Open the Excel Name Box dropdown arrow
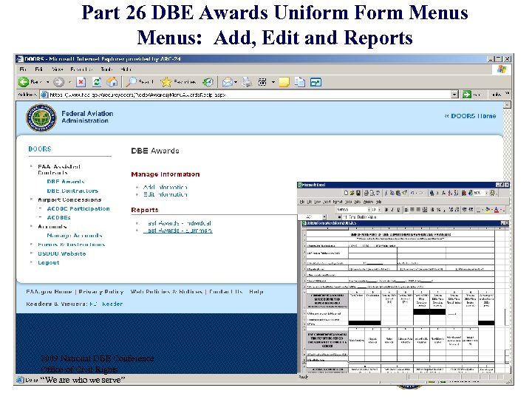 [324, 217]
